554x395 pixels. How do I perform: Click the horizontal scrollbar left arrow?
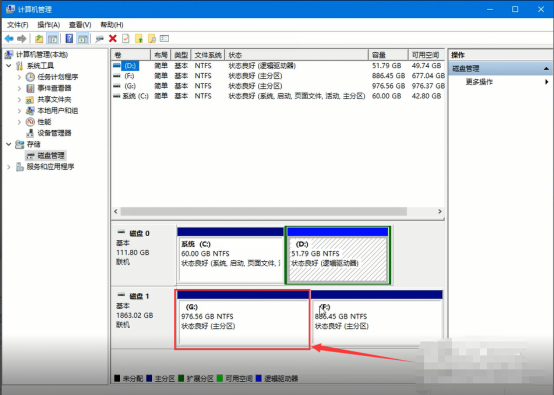(x=116, y=211)
